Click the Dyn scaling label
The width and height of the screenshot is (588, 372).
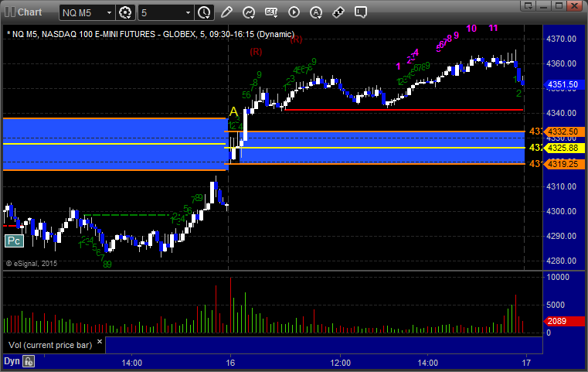[12, 361]
